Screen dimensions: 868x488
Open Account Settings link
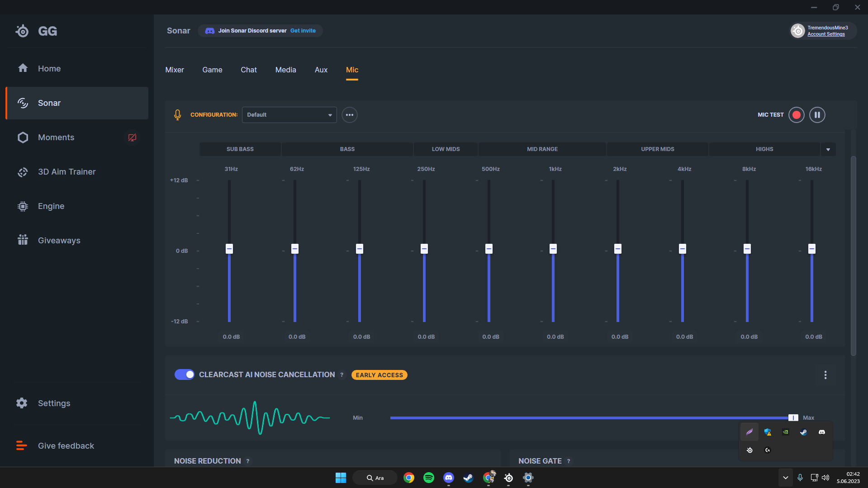(x=826, y=34)
